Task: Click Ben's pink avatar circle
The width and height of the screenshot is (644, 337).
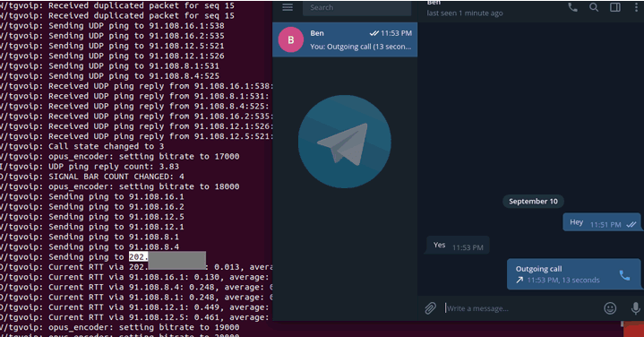Action: (291, 39)
